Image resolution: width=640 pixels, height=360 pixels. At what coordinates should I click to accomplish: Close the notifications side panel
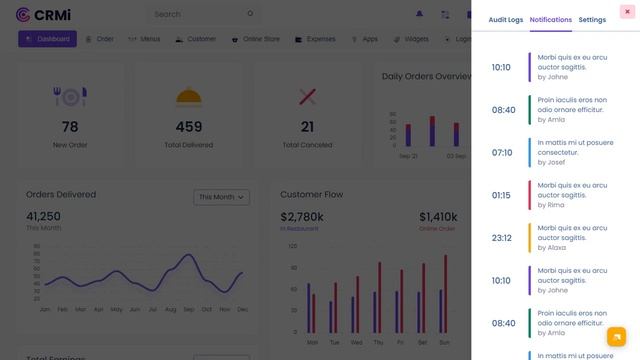pyautogui.click(x=627, y=12)
